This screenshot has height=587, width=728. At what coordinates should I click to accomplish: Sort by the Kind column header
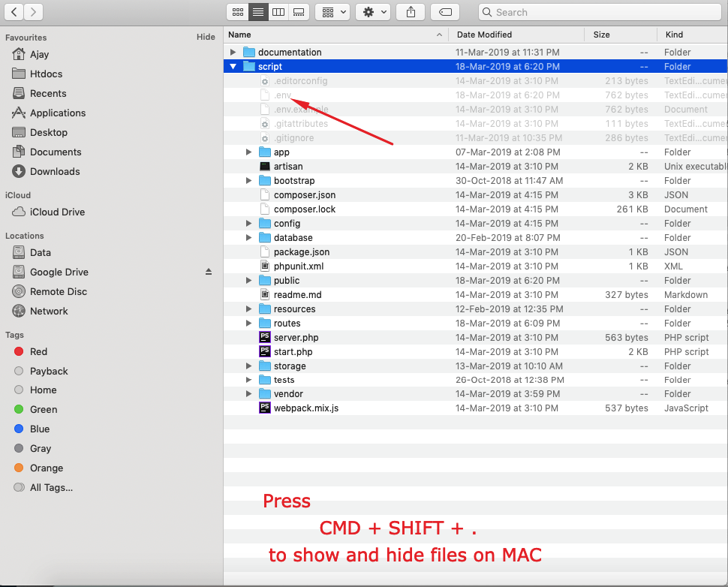693,35
